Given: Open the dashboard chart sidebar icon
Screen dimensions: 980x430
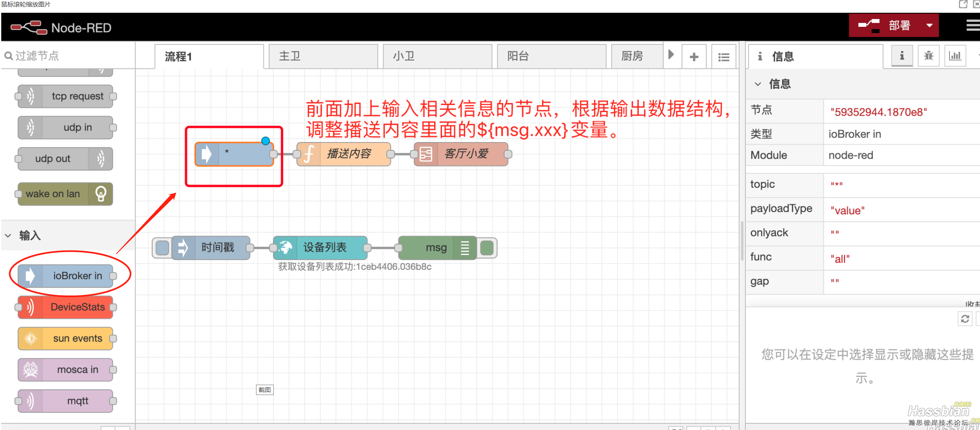Looking at the screenshot, I should click(x=955, y=56).
